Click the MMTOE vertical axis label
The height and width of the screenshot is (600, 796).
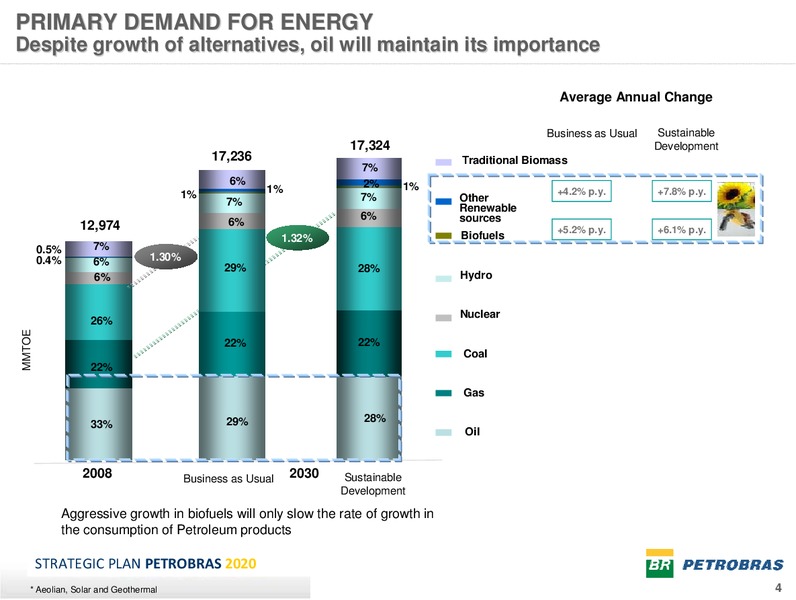pos(27,350)
